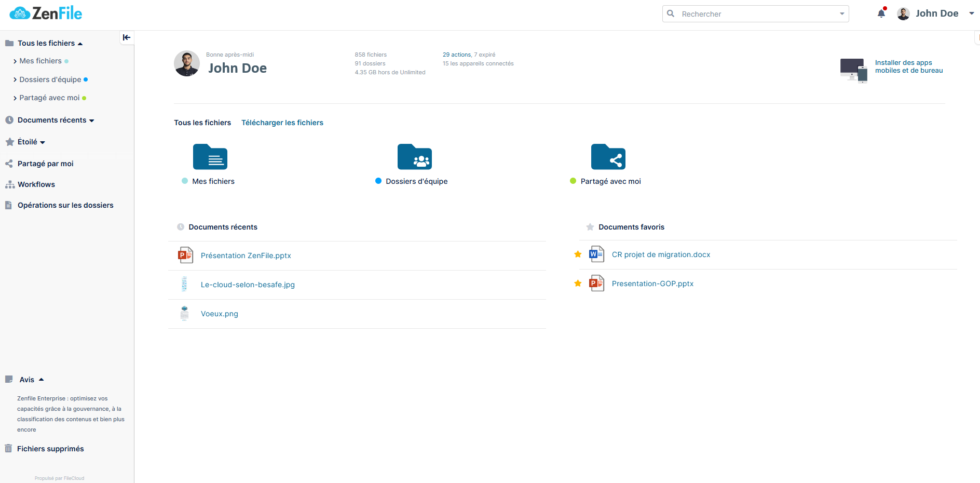The width and height of the screenshot is (980, 483).
Task: Open notifications bell icon
Action: click(881, 14)
